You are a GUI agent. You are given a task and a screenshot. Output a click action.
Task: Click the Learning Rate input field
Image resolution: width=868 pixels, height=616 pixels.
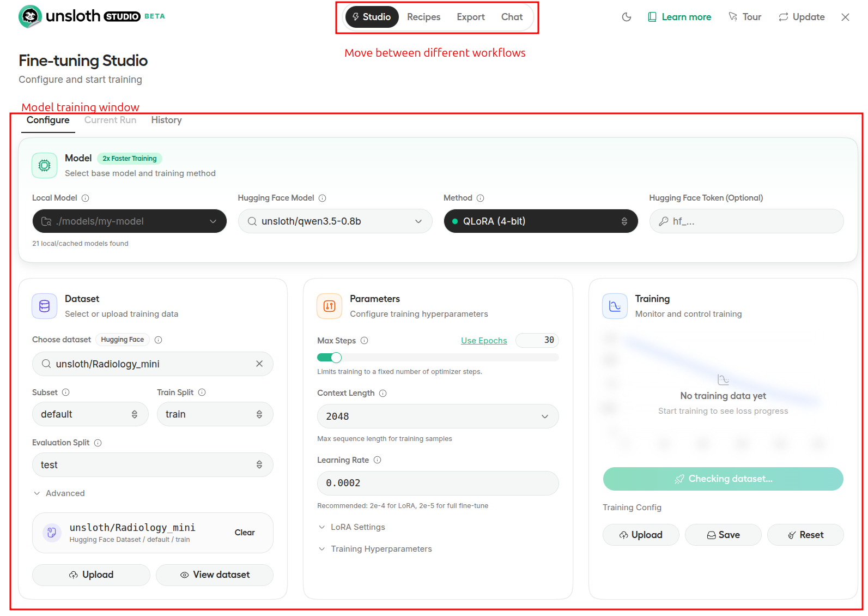coord(438,484)
